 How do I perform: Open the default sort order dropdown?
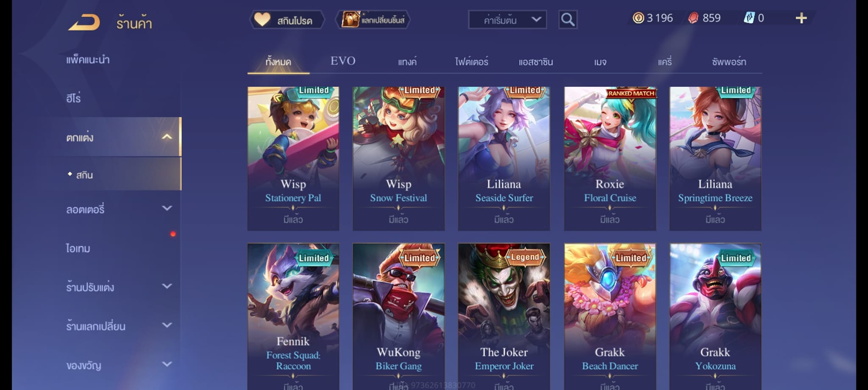(507, 20)
